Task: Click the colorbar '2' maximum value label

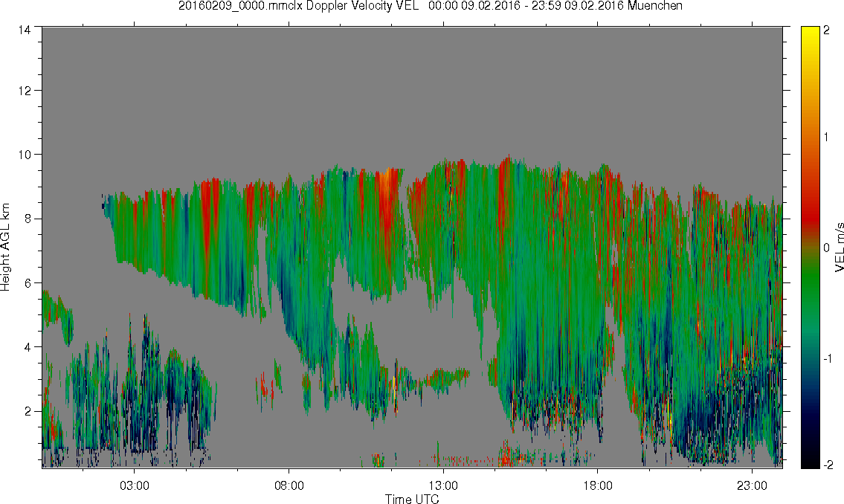Action: tap(827, 30)
